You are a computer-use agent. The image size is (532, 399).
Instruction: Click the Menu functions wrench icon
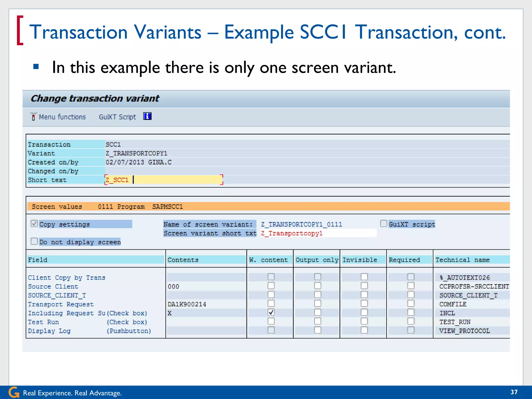(33, 117)
